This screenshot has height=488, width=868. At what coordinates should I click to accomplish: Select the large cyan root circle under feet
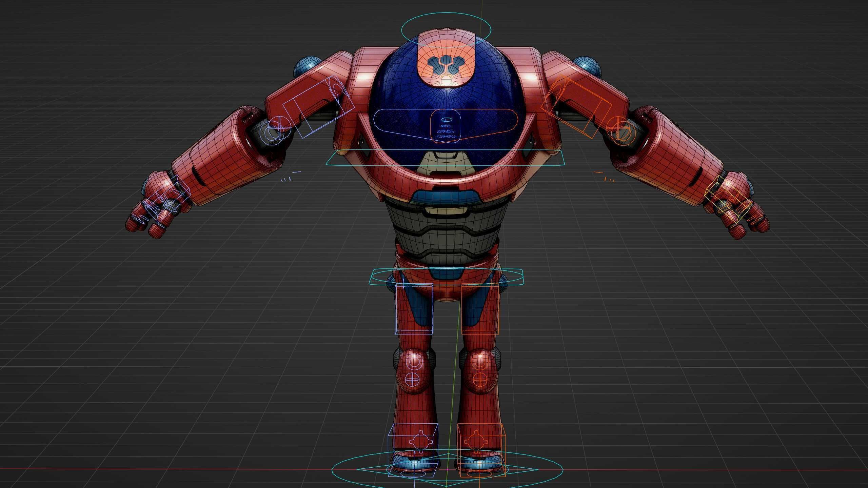pyautogui.click(x=447, y=469)
